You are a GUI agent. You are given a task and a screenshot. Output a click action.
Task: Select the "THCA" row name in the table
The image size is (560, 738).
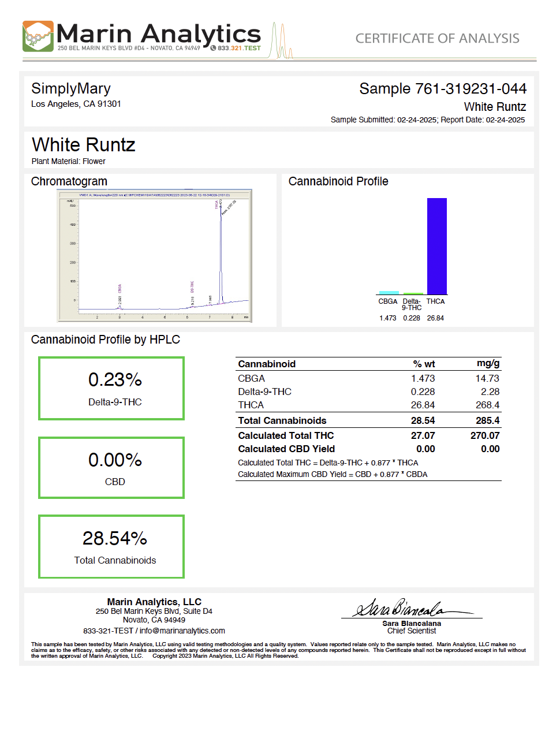(x=251, y=405)
